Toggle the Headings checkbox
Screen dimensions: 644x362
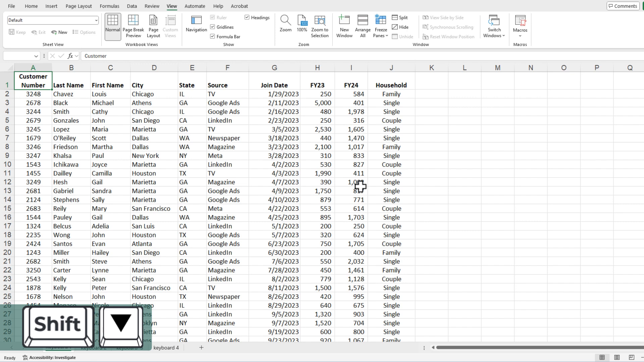click(x=247, y=17)
